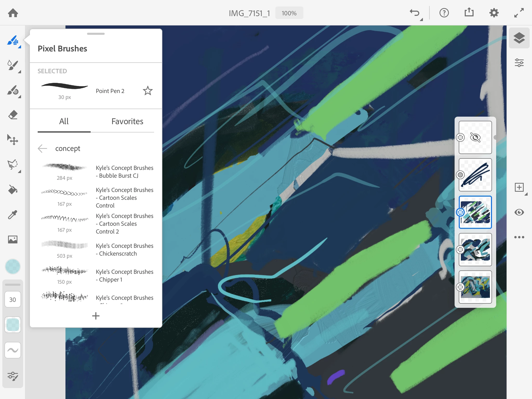The width and height of the screenshot is (532, 399).
Task: Select the Eraser tool
Action: 13,115
